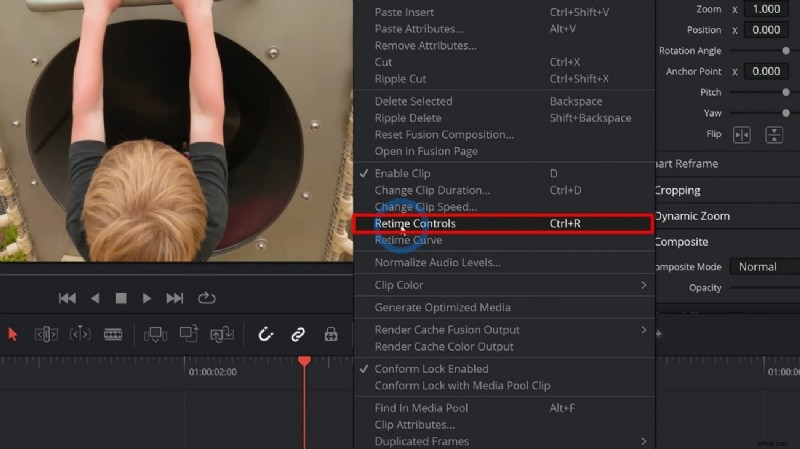Select the Dynamic Trim mode tool
Screen dimensions: 800x449
[x=80, y=335]
